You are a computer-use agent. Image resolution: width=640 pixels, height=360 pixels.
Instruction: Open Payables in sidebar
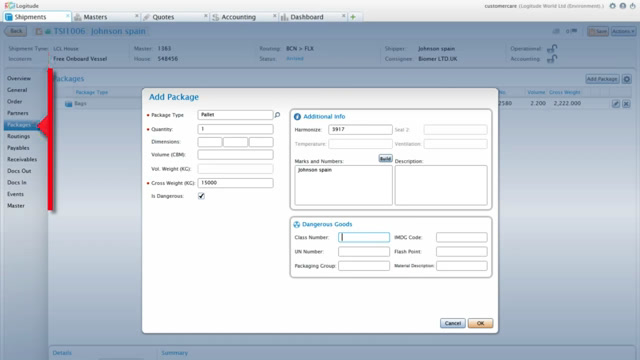point(18,148)
